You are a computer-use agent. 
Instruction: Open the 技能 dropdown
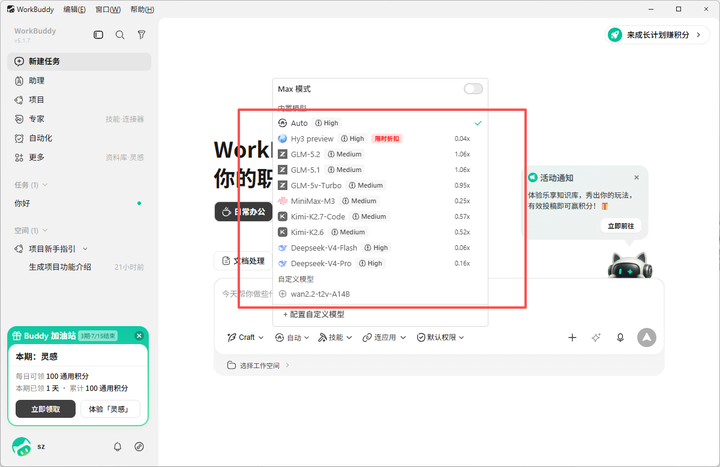[335, 338]
